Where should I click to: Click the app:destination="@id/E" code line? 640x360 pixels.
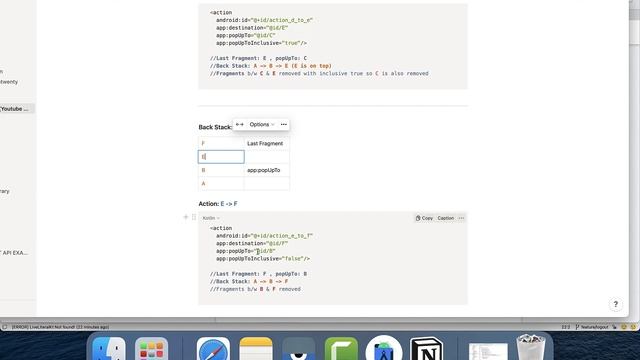[252, 28]
